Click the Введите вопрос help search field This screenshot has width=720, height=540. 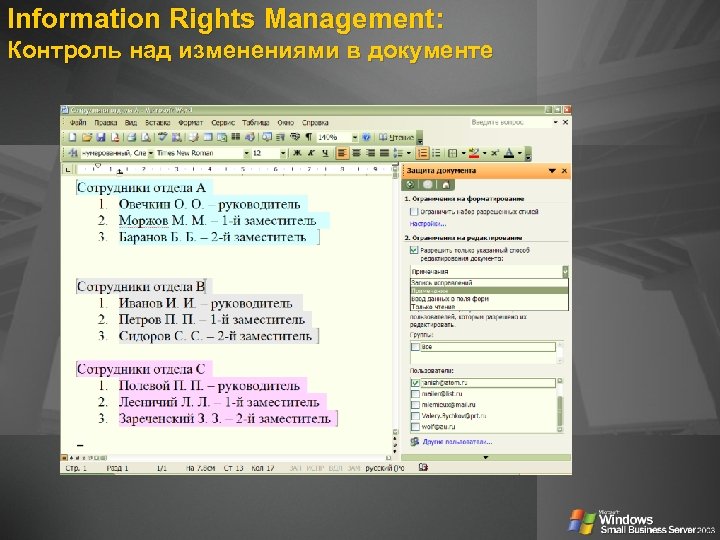pyautogui.click(x=510, y=123)
